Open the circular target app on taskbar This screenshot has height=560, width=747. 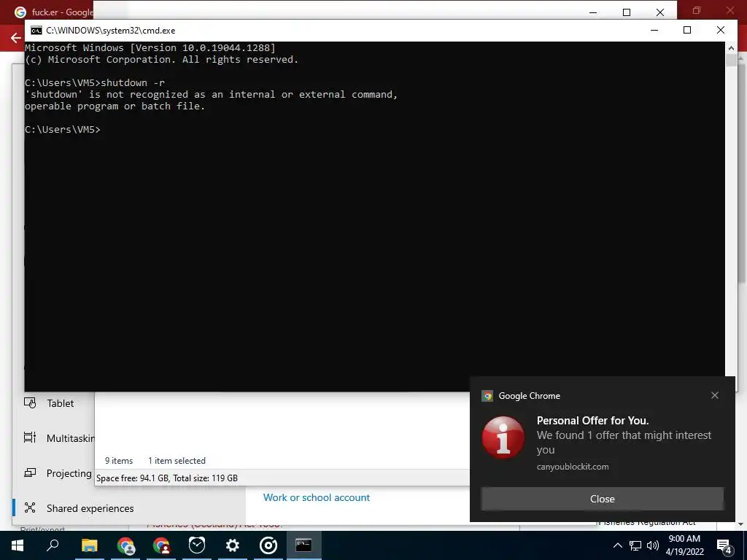click(268, 545)
